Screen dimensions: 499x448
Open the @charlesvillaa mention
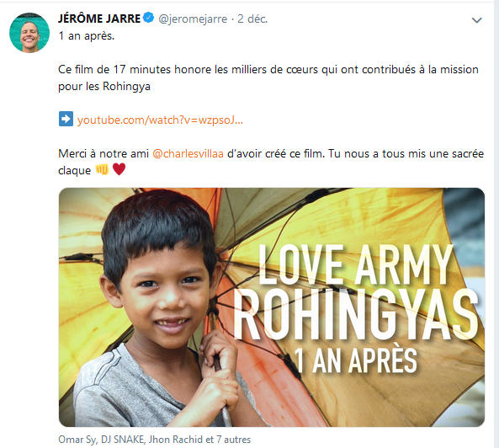[x=188, y=154]
